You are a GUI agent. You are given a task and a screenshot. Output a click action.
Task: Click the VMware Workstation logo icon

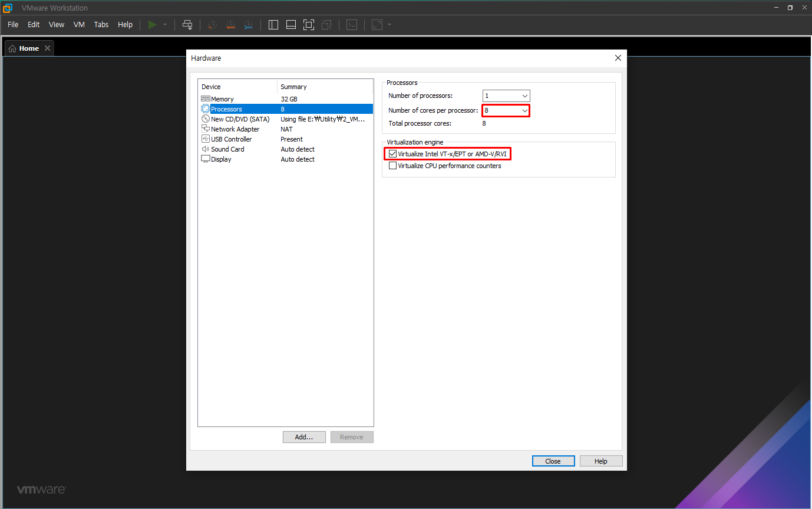tap(8, 8)
